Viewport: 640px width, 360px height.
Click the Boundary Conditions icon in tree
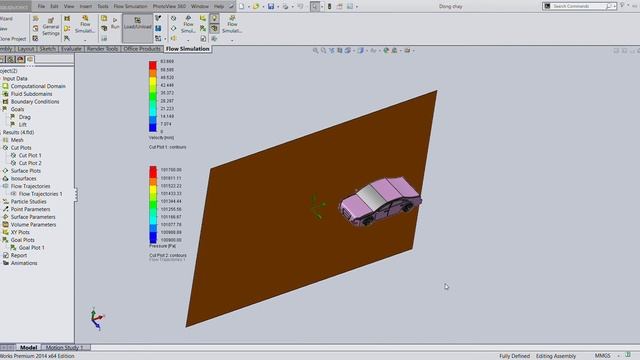5,102
